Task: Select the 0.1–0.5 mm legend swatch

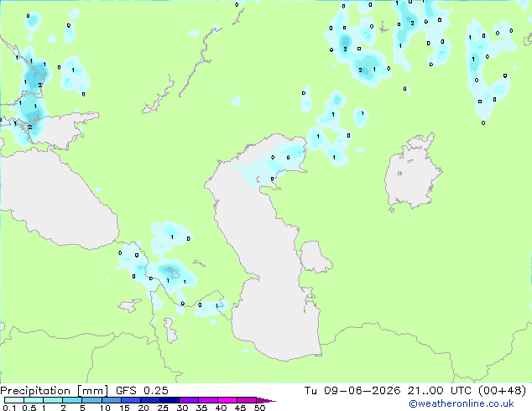Action: click(x=14, y=400)
